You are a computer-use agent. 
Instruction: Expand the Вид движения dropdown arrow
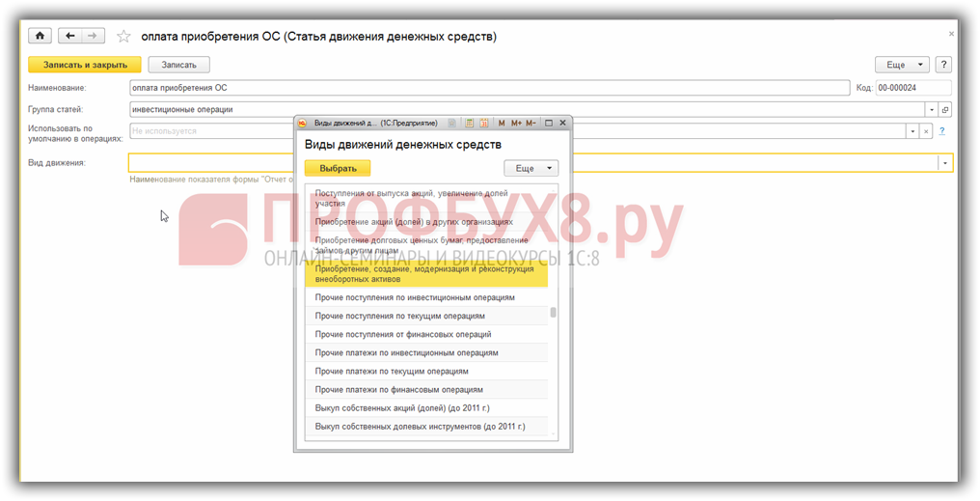(945, 162)
